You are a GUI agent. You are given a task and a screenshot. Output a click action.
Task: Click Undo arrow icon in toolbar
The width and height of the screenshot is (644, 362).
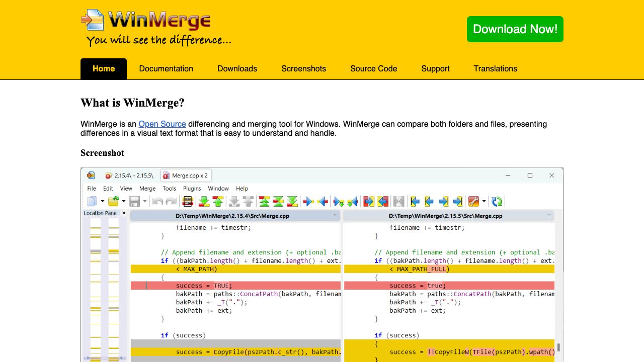tap(157, 202)
